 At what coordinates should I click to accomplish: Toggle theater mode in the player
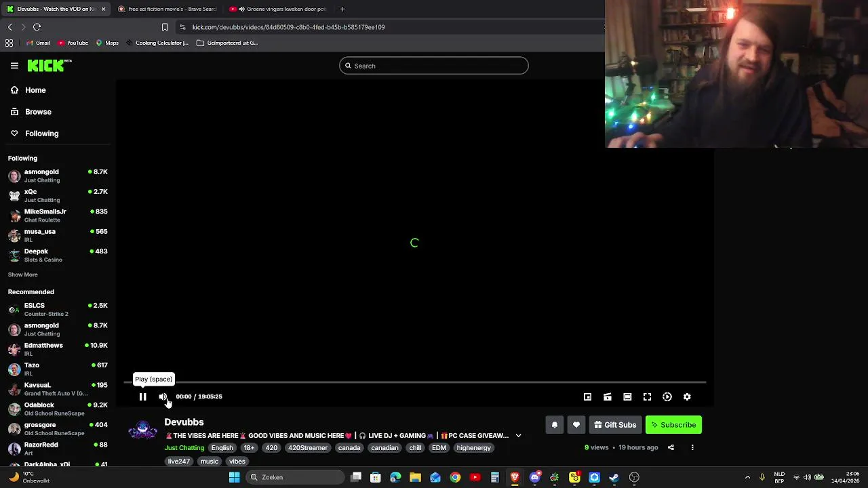(x=627, y=396)
